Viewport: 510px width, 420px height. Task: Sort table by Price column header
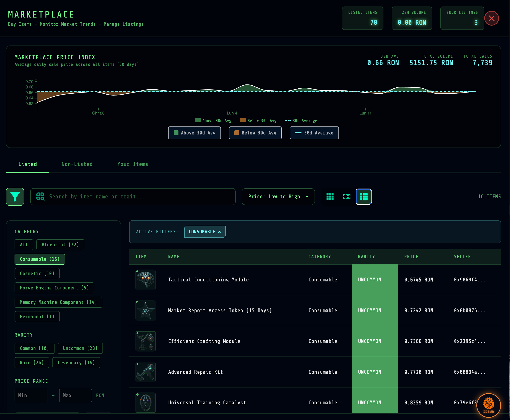click(411, 257)
